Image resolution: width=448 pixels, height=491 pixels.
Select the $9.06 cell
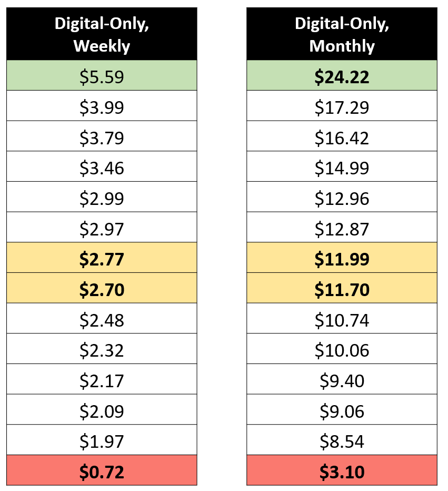342,411
